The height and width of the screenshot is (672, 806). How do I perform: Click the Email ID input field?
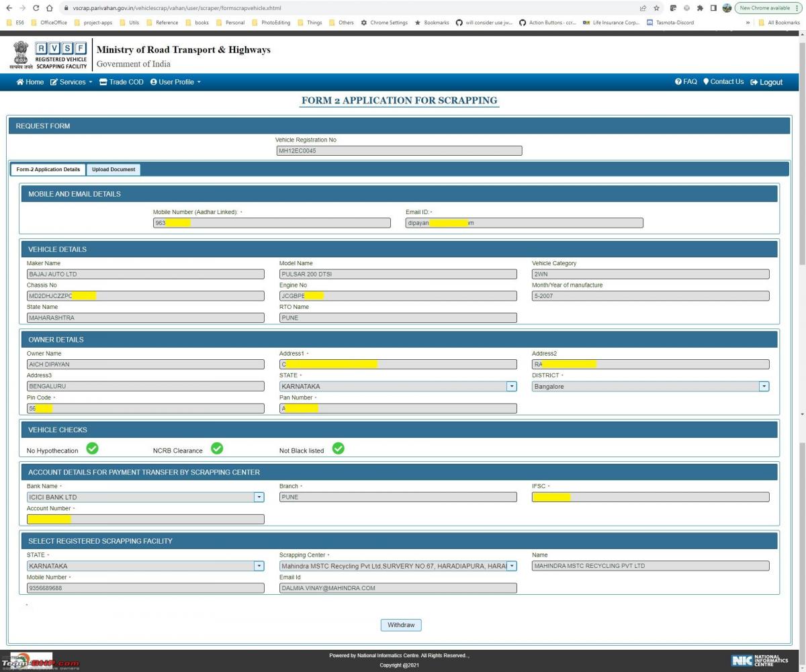coord(524,223)
